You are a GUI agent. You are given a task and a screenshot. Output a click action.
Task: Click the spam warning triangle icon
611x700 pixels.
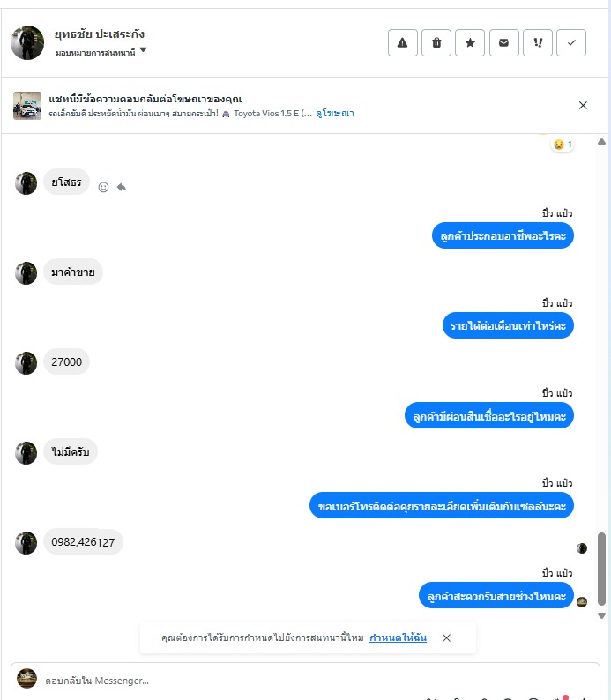pos(403,43)
